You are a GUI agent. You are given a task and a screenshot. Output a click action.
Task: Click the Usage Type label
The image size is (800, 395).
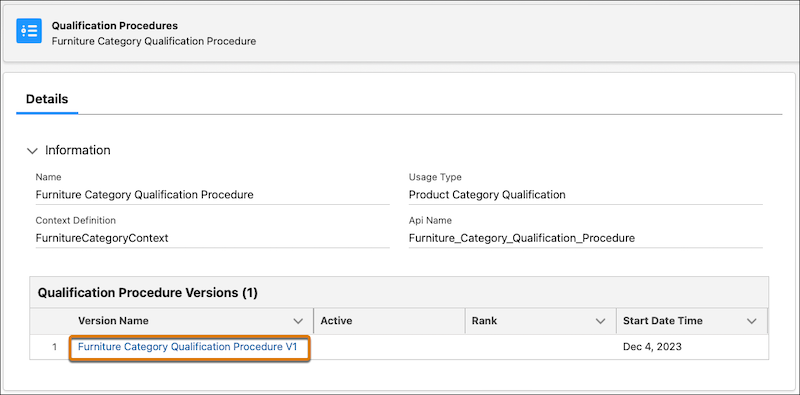point(435,178)
